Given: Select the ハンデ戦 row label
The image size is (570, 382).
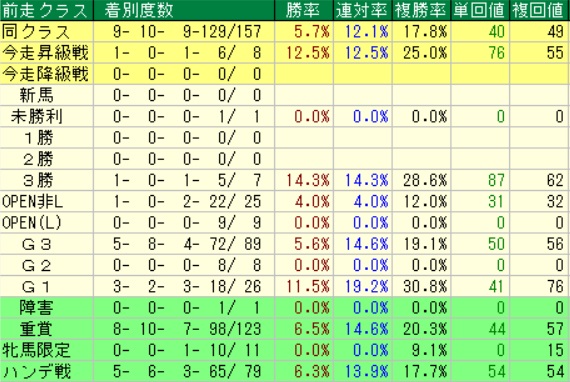Looking at the screenshot, I should (46, 371).
